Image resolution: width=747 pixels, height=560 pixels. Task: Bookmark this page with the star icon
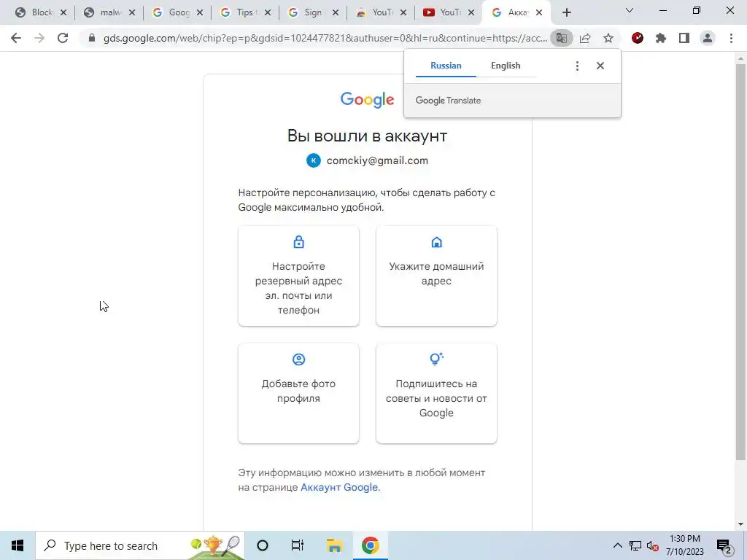coord(608,38)
